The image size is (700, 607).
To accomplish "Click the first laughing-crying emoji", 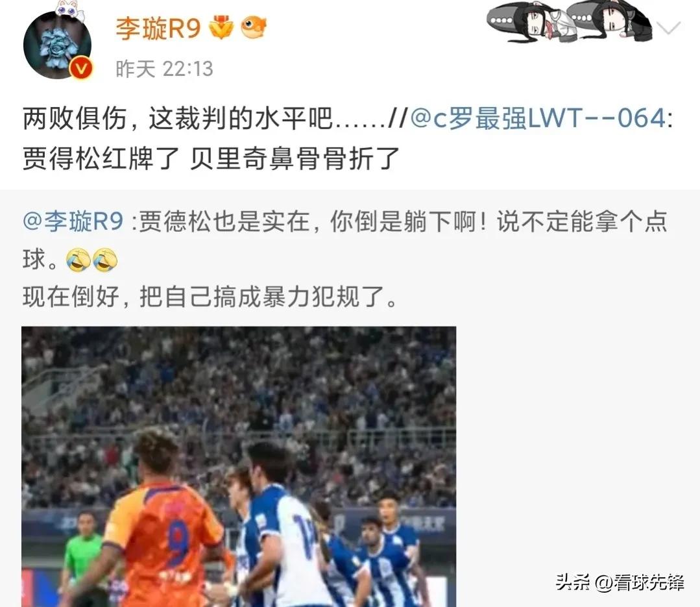I will pyautogui.click(x=78, y=260).
